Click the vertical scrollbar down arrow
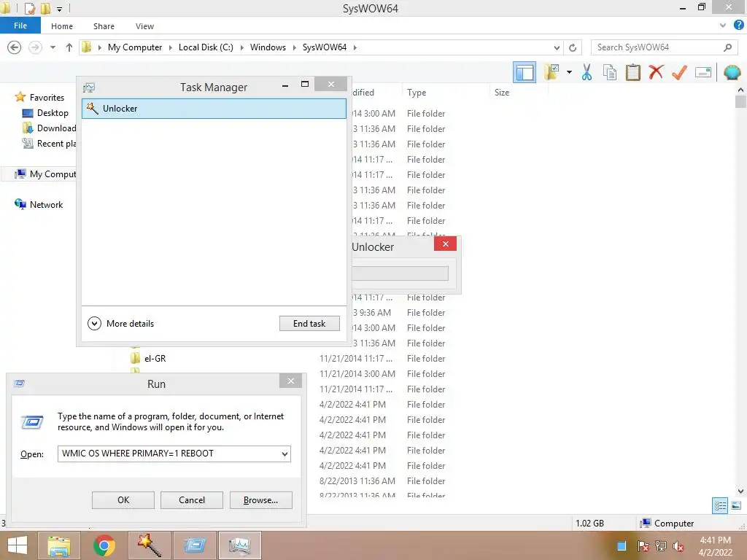This screenshot has height=560, width=747. (740, 491)
